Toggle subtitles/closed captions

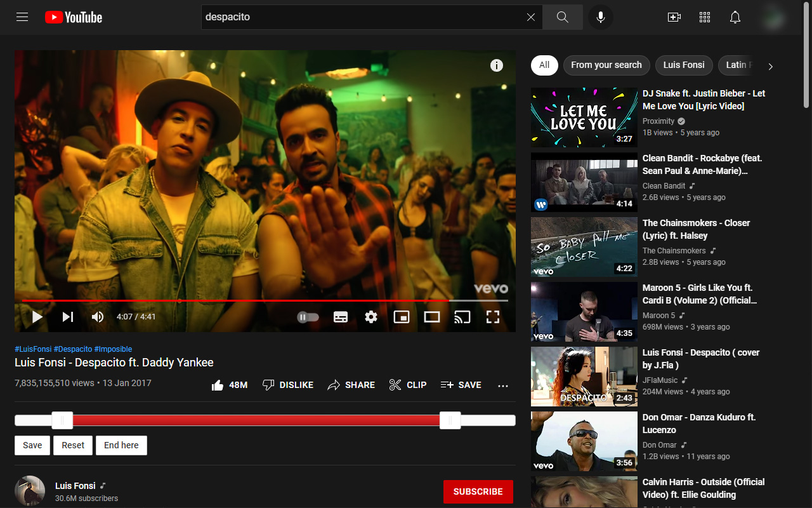coord(341,316)
